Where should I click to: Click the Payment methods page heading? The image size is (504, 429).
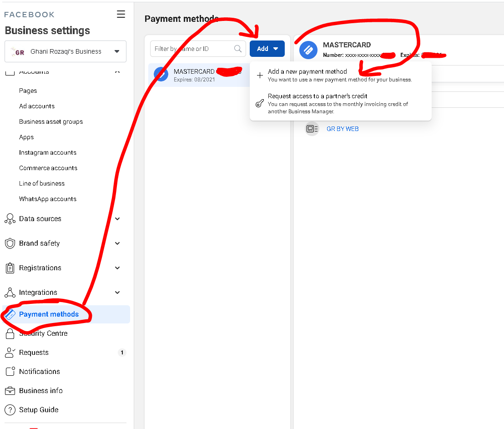click(x=181, y=19)
